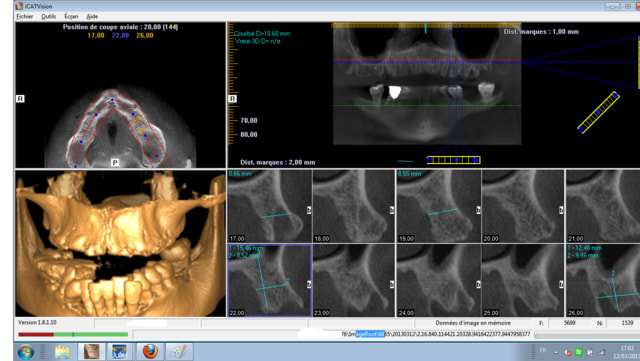Viewport: 640px width, 361px height.
Task: Open the Fichier menu
Action: coord(24,16)
